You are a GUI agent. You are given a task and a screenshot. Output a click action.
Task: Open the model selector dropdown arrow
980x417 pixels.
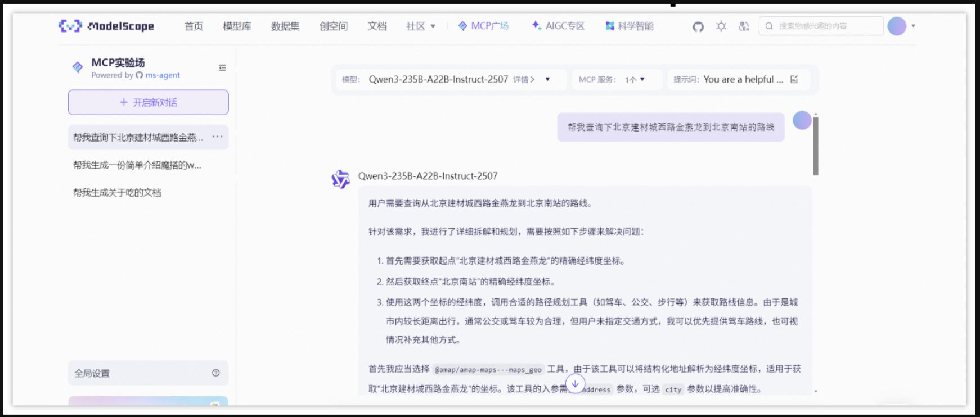click(x=547, y=79)
